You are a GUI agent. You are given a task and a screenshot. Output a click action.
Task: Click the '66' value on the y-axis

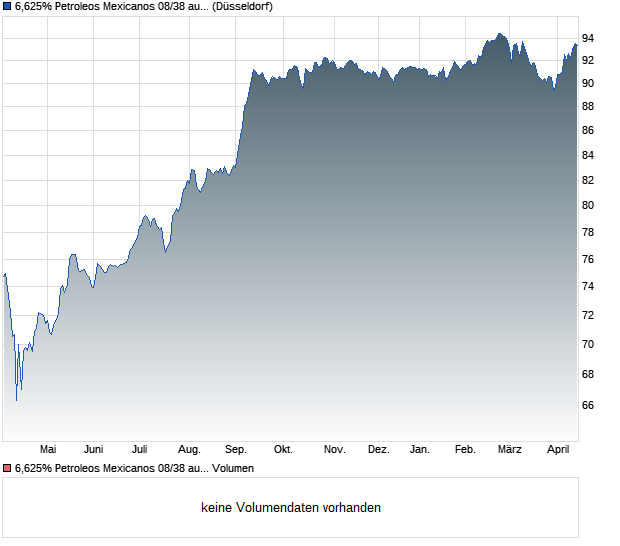588,405
